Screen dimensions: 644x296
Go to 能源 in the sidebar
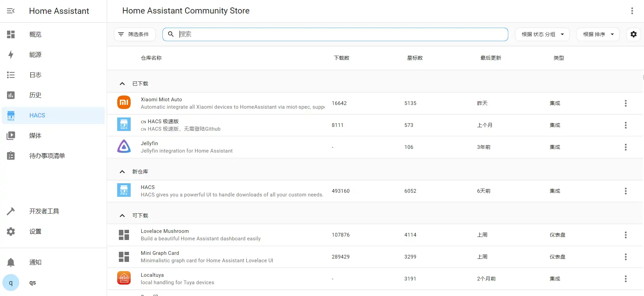[35, 55]
